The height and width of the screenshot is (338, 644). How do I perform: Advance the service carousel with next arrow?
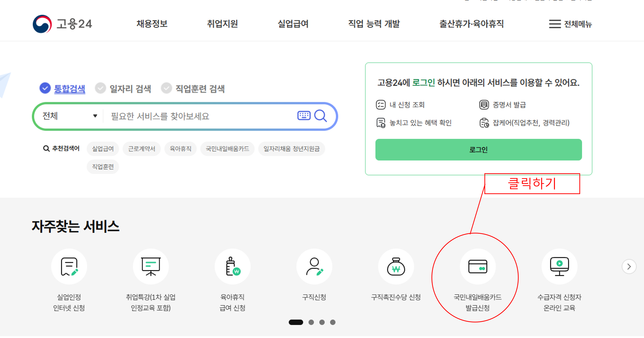[629, 267]
